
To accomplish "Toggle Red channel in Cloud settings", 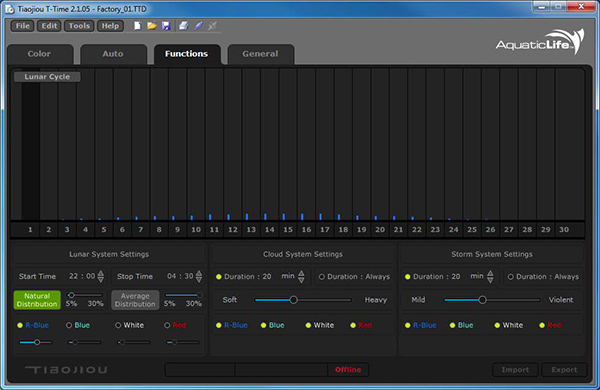I will [x=353, y=325].
